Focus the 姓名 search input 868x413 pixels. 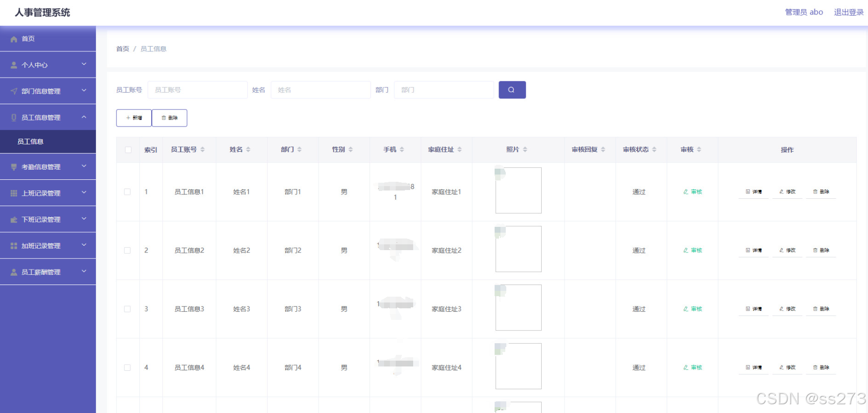(x=321, y=90)
